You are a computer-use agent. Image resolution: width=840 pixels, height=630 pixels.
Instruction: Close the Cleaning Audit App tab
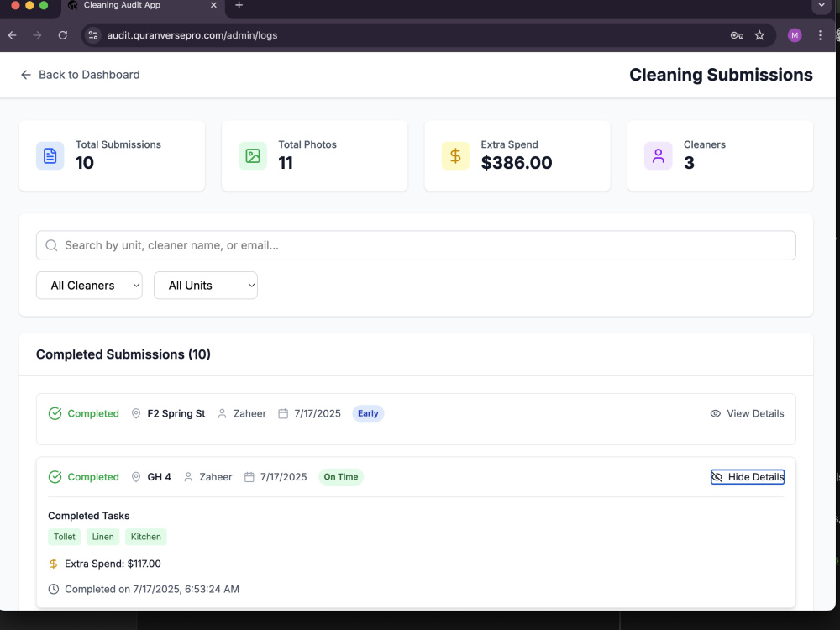pyautogui.click(x=213, y=5)
